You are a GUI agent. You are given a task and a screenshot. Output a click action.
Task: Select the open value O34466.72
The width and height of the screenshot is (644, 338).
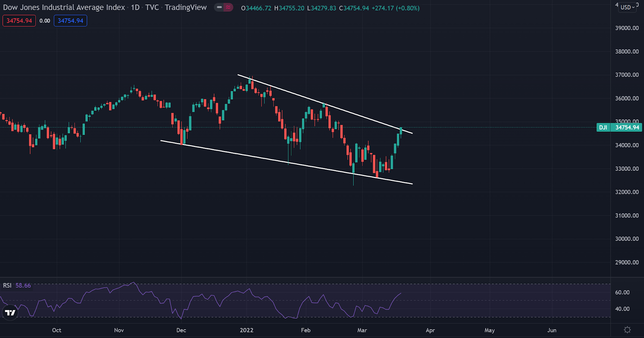point(256,8)
